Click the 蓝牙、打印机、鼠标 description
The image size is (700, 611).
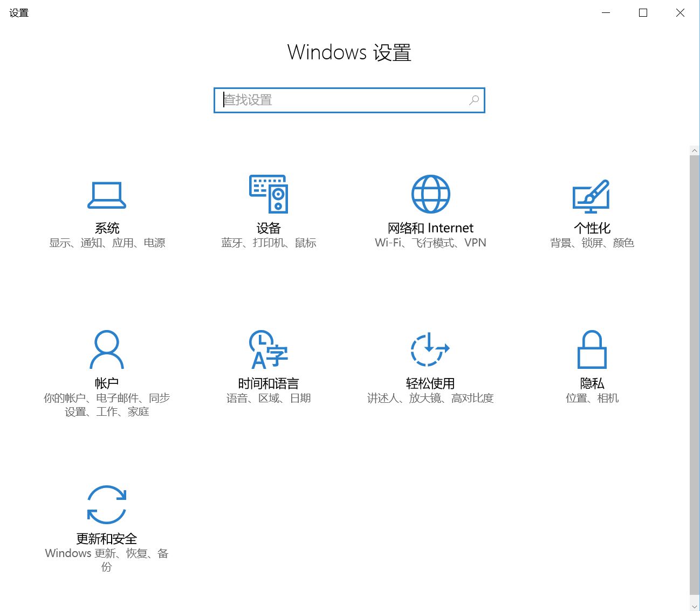pyautogui.click(x=269, y=243)
